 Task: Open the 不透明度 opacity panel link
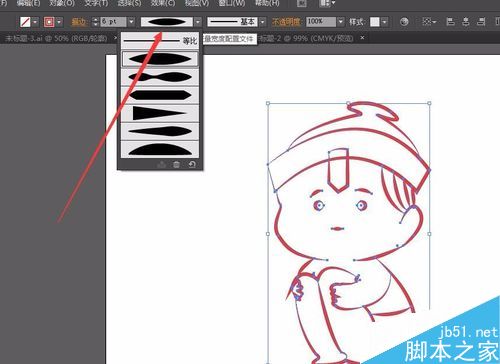click(286, 22)
